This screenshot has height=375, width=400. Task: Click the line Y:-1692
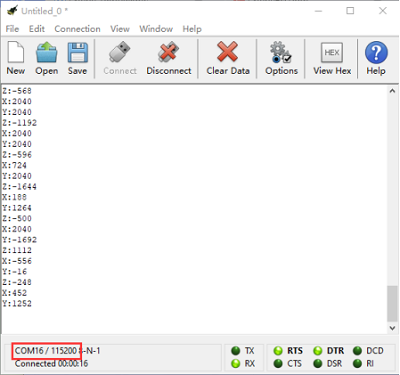pyautogui.click(x=19, y=240)
